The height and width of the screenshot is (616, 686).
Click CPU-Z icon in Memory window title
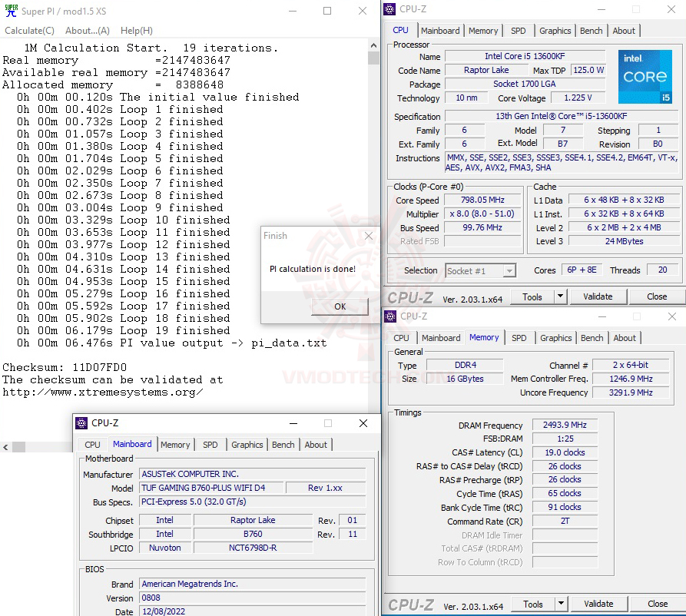click(389, 316)
